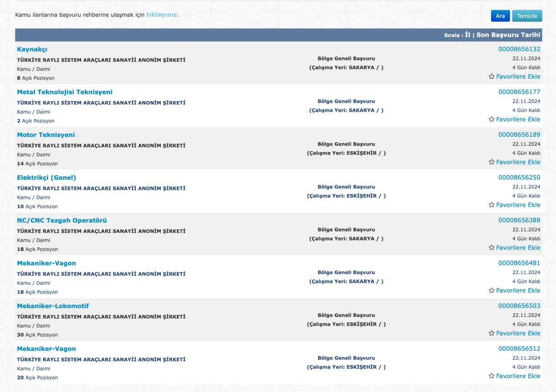Star the Elektrikçi (Genel) listing
This screenshot has height=392, width=556.
[492, 205]
